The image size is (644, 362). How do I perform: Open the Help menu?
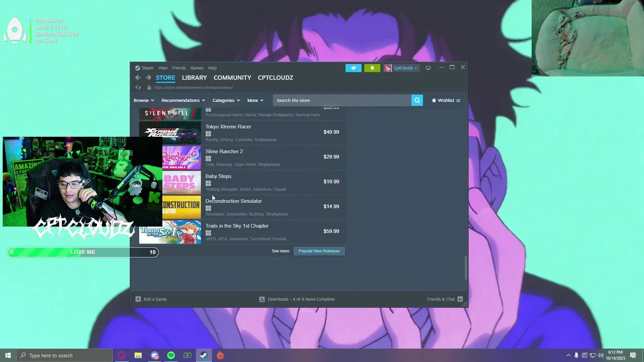coord(212,68)
